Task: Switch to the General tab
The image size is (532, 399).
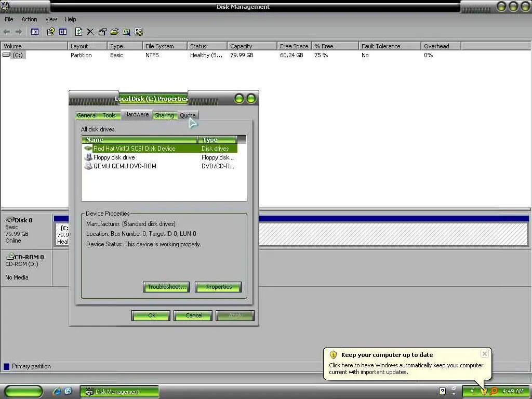Action: 87,115
